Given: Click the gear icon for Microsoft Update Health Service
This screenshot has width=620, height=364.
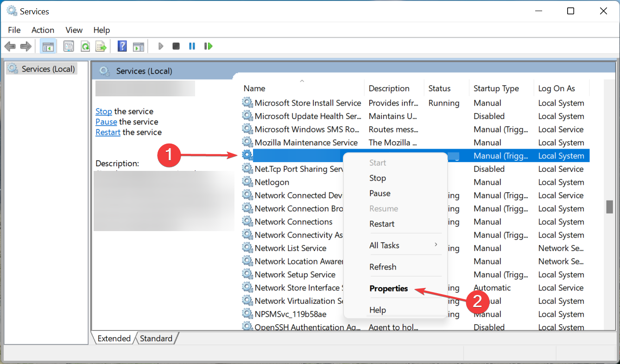Looking at the screenshot, I should 248,116.
